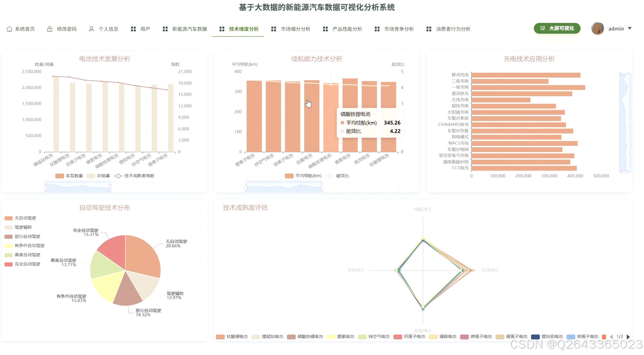The width and height of the screenshot is (644, 355).
Task: Click the grid icon beside 消费者行为分析
Action: (429, 29)
